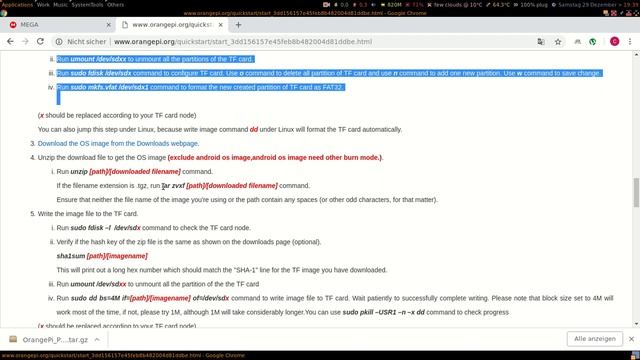Click the 'tar zvxf [path]/[downloaded filename]' command text
Viewport: 640px width, 360px height.
tap(220, 185)
